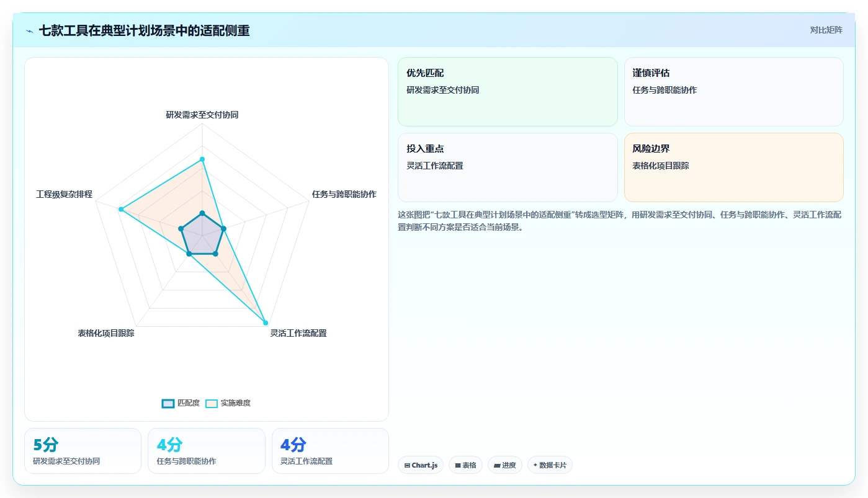The image size is (868, 498).
Task: Toggle the 匹配度 legend swatch
Action: (x=168, y=403)
